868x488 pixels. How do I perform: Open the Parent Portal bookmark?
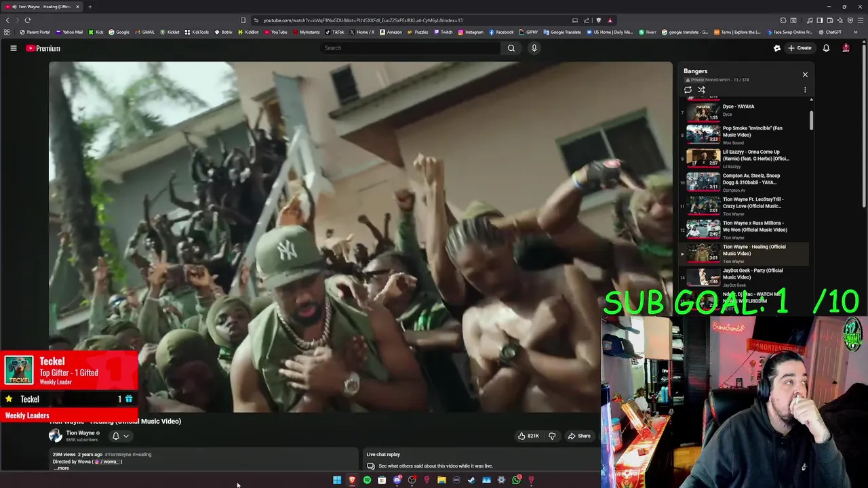click(35, 32)
